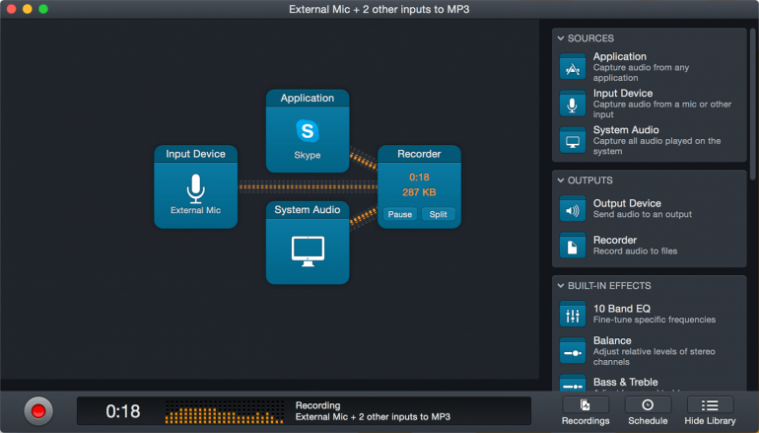This screenshot has height=433, width=759.
Task: Click 'Fine-tune specific frequencies' description
Action: pyautogui.click(x=654, y=320)
